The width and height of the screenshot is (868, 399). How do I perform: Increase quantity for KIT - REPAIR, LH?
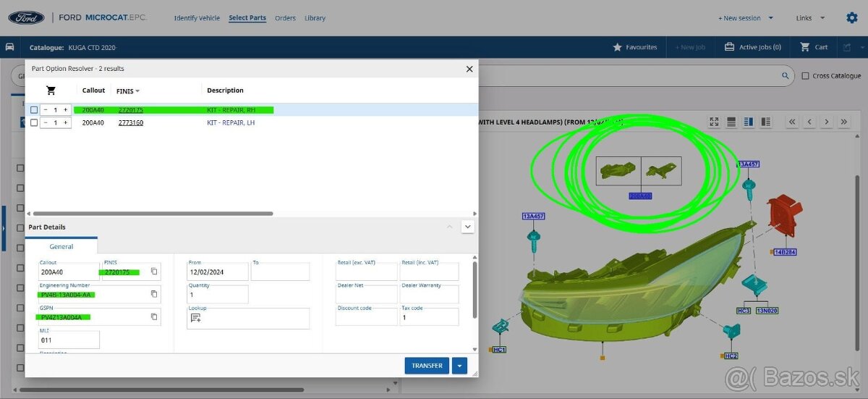point(66,123)
